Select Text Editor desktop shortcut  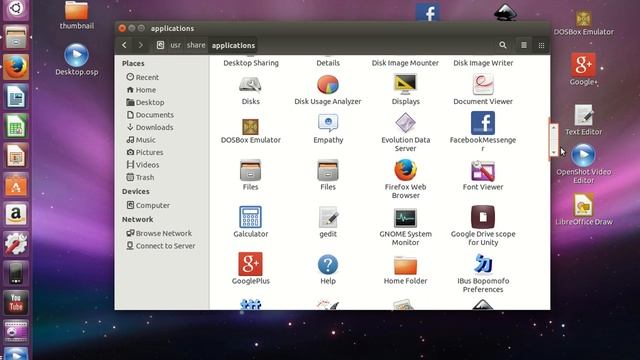pyautogui.click(x=584, y=120)
